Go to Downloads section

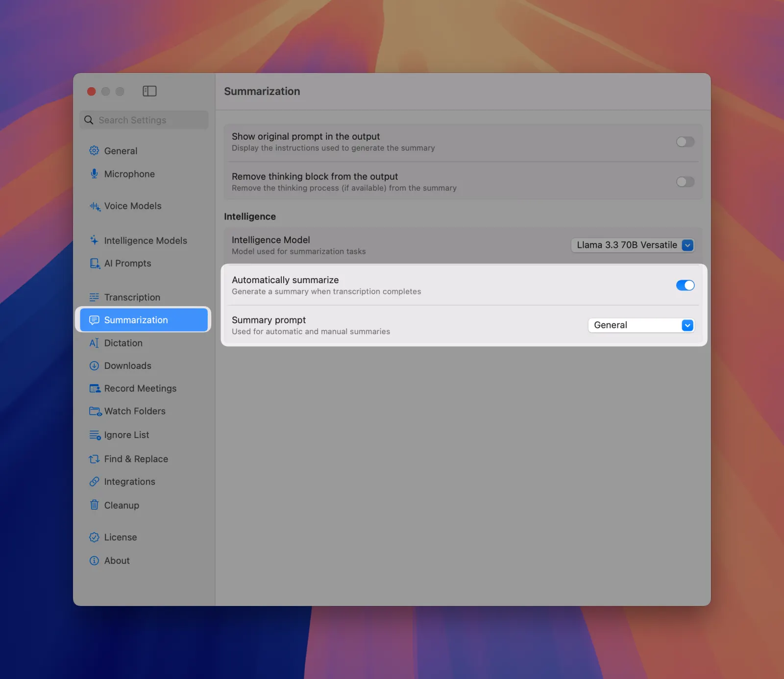pyautogui.click(x=144, y=365)
